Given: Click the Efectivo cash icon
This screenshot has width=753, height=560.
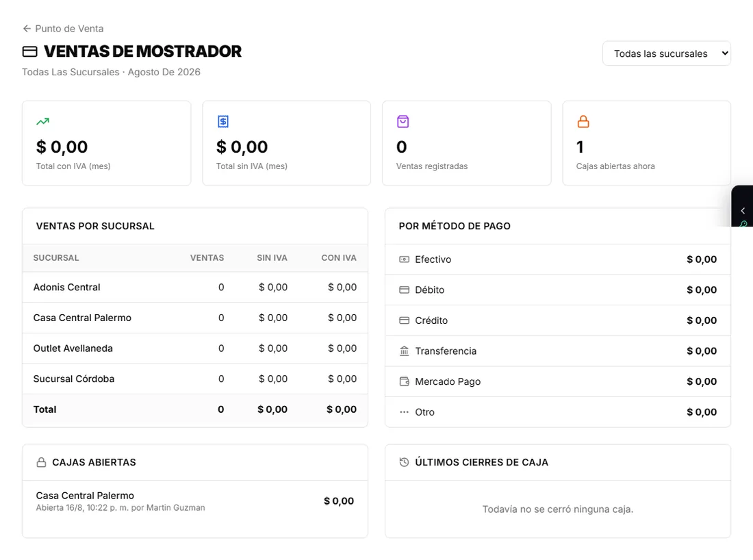Looking at the screenshot, I should point(405,259).
